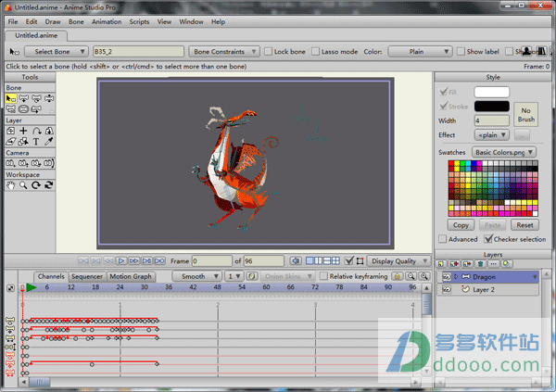The image size is (556, 392).
Task: Select the last camera tool in Camera section
Action: [49, 163]
